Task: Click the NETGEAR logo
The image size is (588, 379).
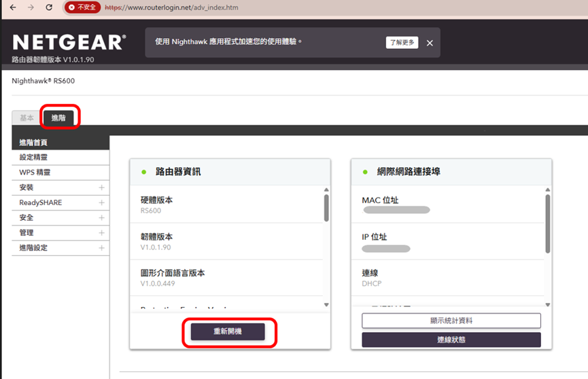Action: [x=69, y=42]
